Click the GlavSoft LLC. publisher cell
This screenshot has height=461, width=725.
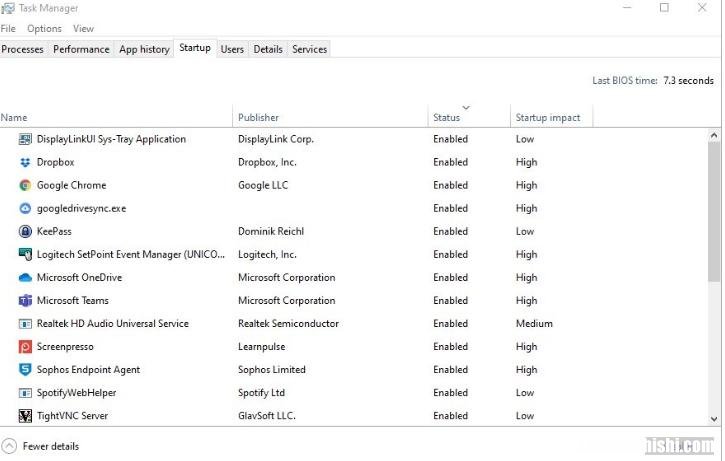[267, 416]
